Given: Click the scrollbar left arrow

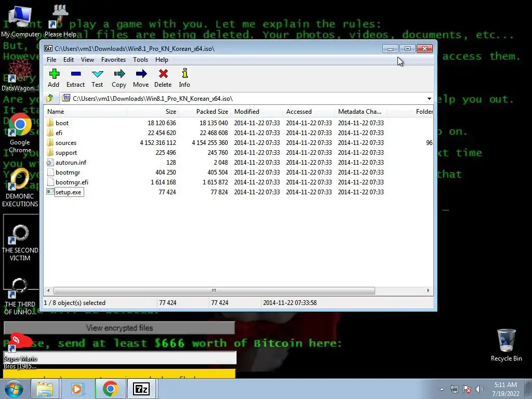Looking at the screenshot, I should point(48,291).
